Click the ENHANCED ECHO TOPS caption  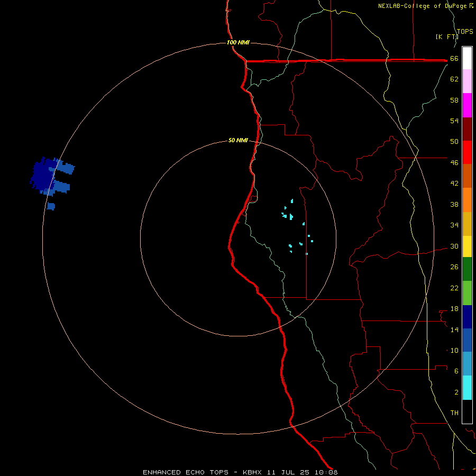coord(186,472)
